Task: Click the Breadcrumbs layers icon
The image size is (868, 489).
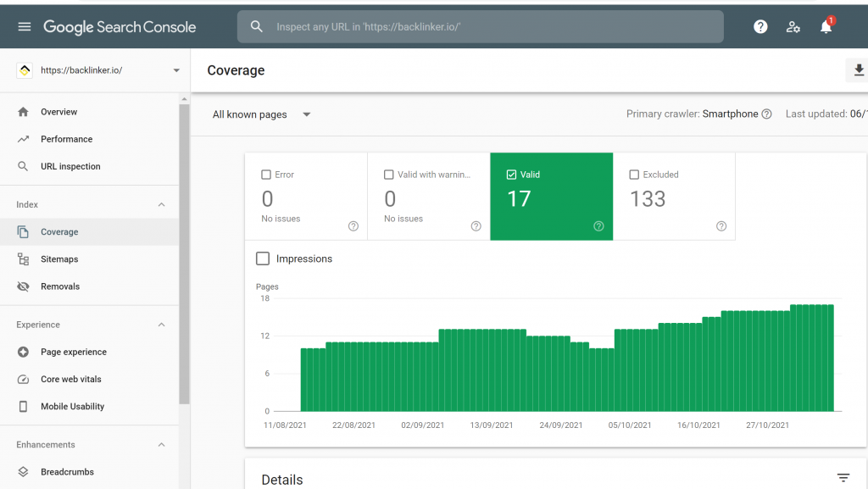Action: coord(23,472)
